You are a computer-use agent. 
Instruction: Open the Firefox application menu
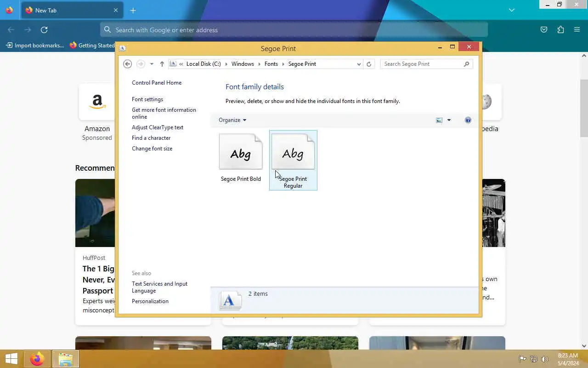(577, 30)
